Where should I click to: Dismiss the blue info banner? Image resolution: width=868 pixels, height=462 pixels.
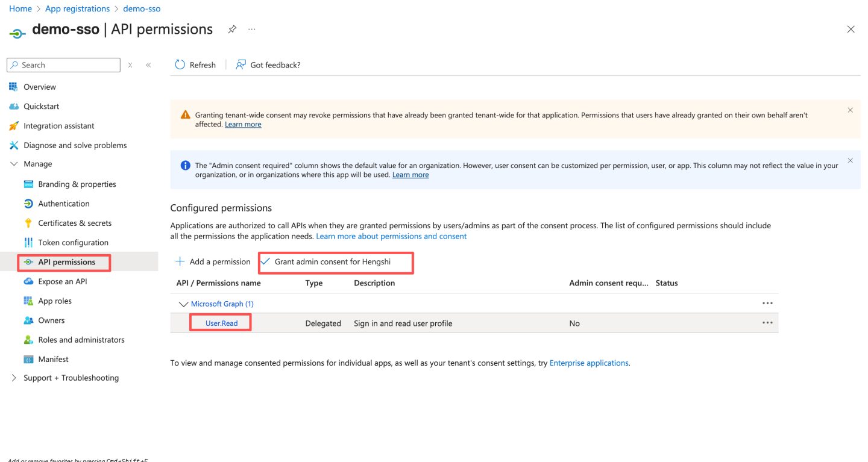(x=850, y=161)
